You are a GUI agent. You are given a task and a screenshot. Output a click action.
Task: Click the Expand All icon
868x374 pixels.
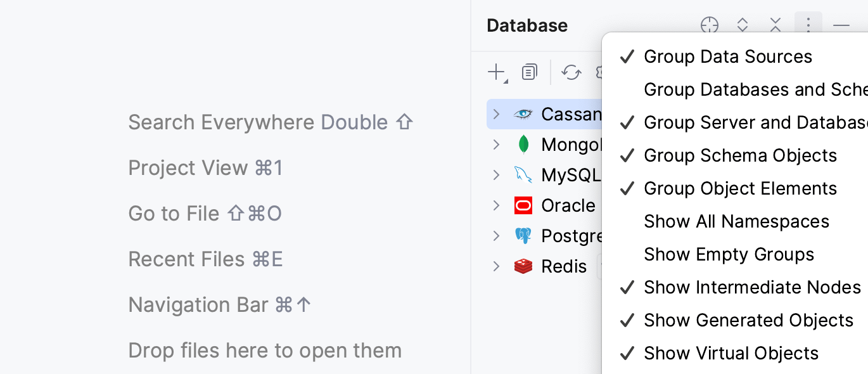743,25
